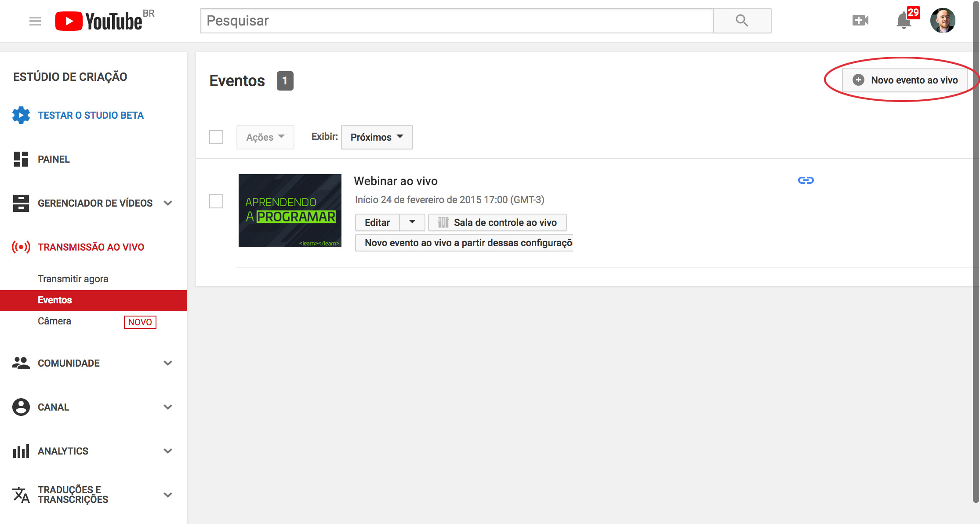Image resolution: width=980 pixels, height=524 pixels.
Task: Open the arrow dropdown next to Editar
Action: (x=412, y=222)
